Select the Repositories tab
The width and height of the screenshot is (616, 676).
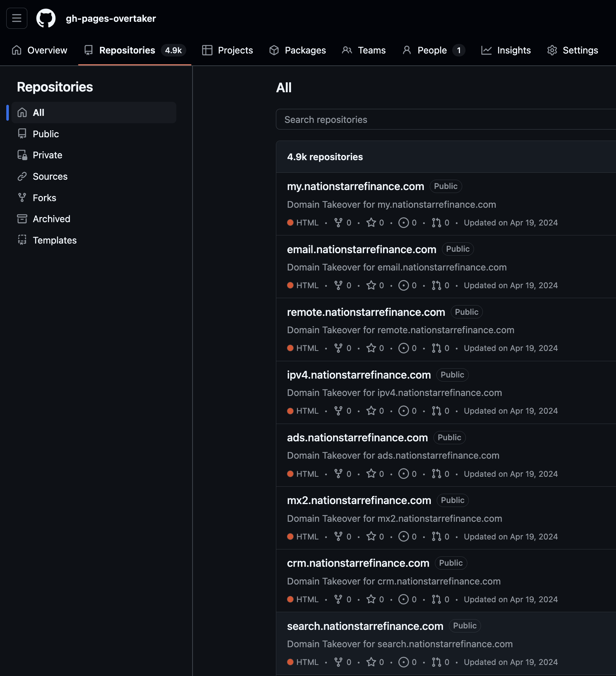(135, 50)
